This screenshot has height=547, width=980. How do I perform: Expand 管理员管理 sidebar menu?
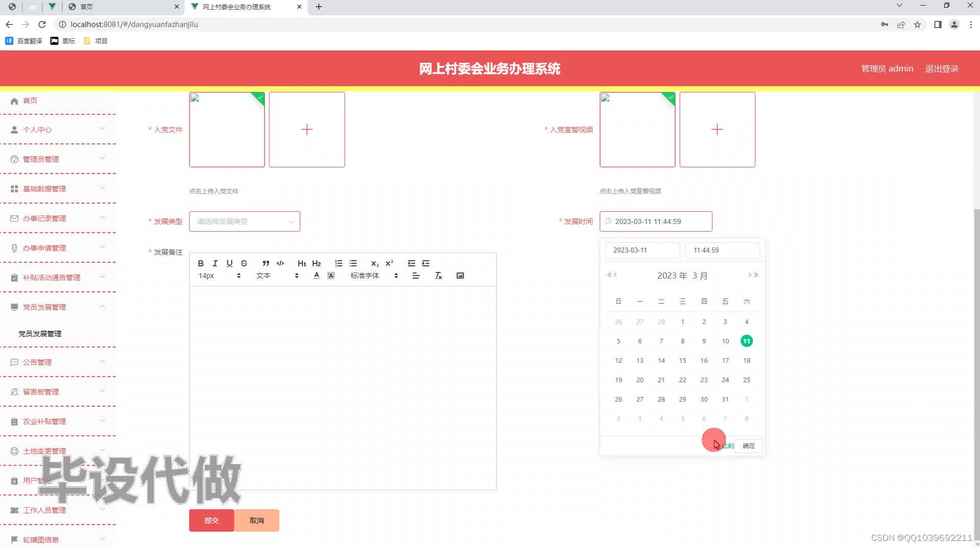[58, 159]
